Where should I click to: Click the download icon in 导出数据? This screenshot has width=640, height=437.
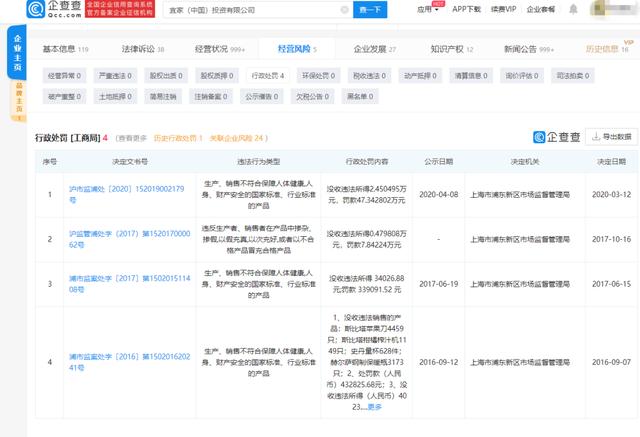click(596, 137)
